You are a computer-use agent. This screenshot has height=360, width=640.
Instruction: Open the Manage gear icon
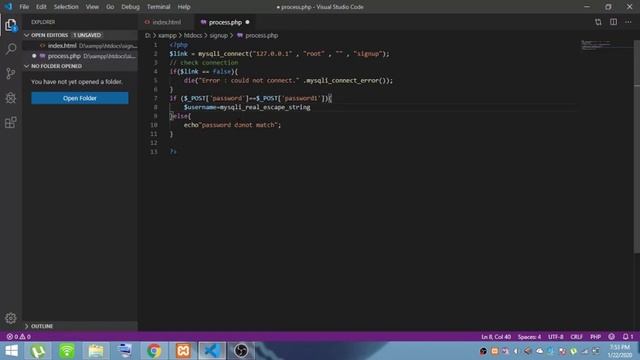pos(11,318)
